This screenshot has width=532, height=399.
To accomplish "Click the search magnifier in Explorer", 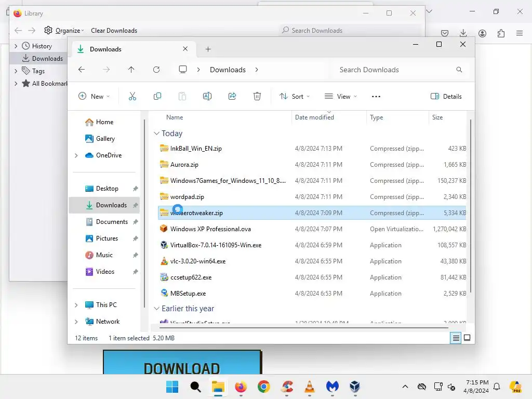I will pos(459,70).
